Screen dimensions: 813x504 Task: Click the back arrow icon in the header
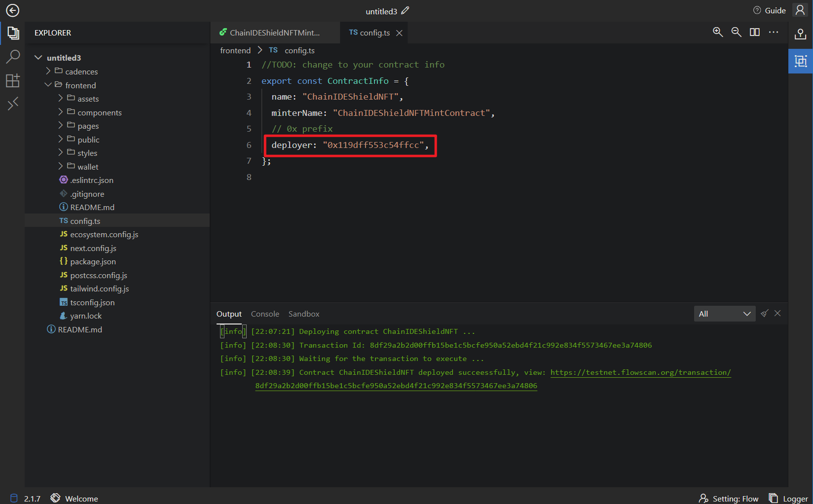(x=13, y=10)
